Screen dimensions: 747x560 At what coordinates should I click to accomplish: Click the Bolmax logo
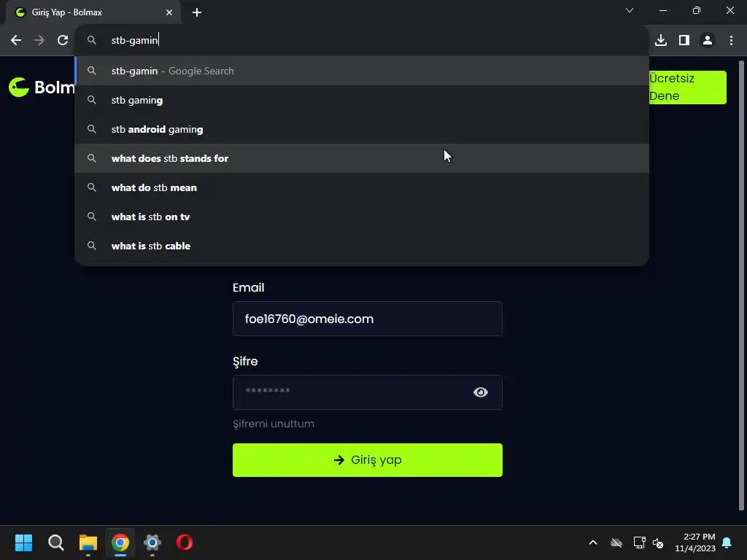point(42,87)
